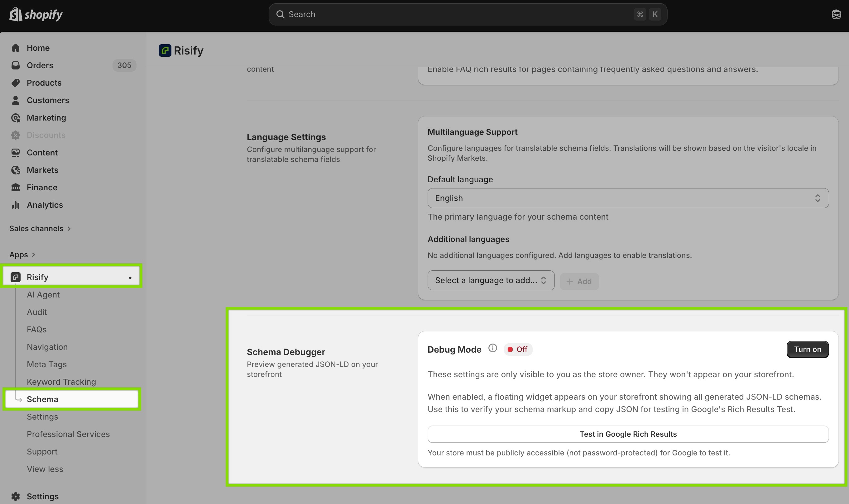Image resolution: width=849 pixels, height=504 pixels.
Task: Turn on Debug Mode
Action: pos(807,349)
